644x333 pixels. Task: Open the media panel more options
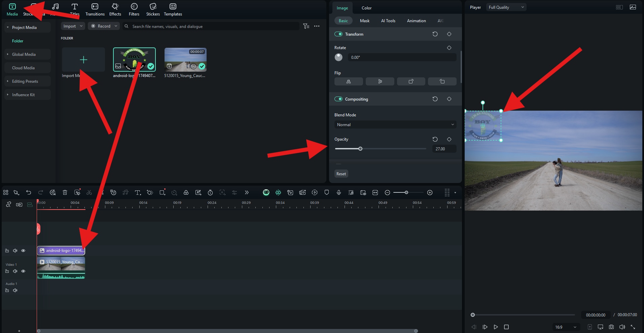(317, 26)
